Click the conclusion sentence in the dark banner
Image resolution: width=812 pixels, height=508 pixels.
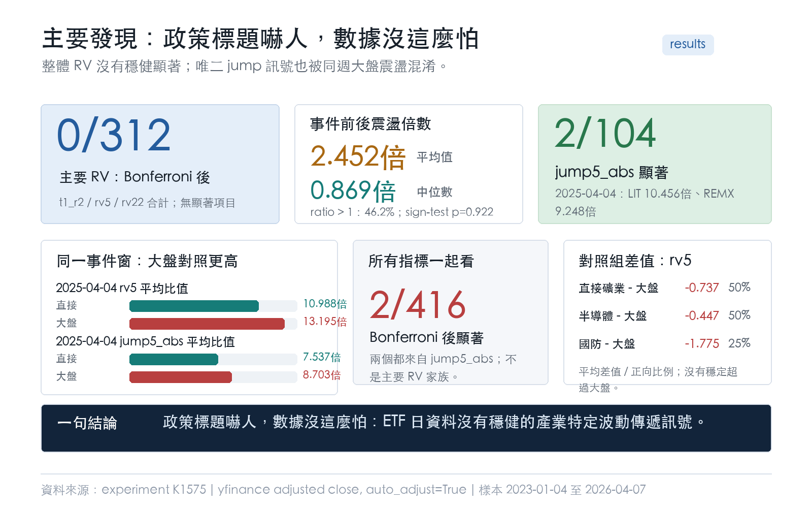[434, 422]
